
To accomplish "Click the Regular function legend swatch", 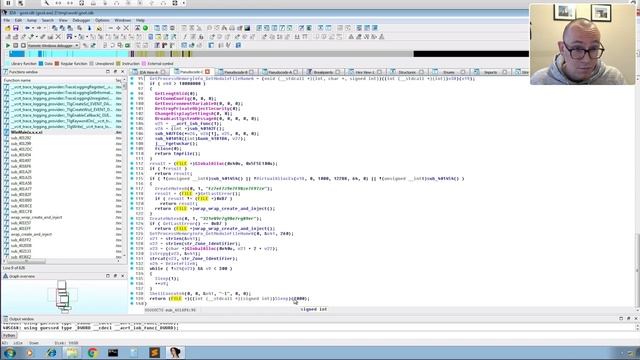I will click(x=57, y=64).
